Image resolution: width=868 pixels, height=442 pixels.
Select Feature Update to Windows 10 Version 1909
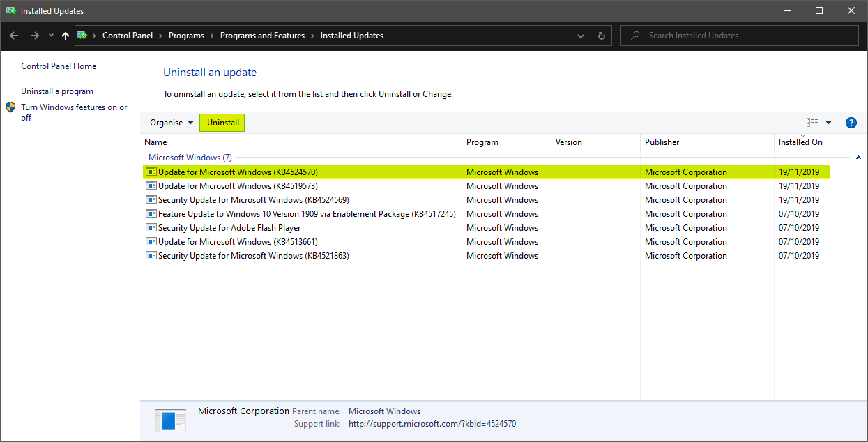(x=485, y=214)
